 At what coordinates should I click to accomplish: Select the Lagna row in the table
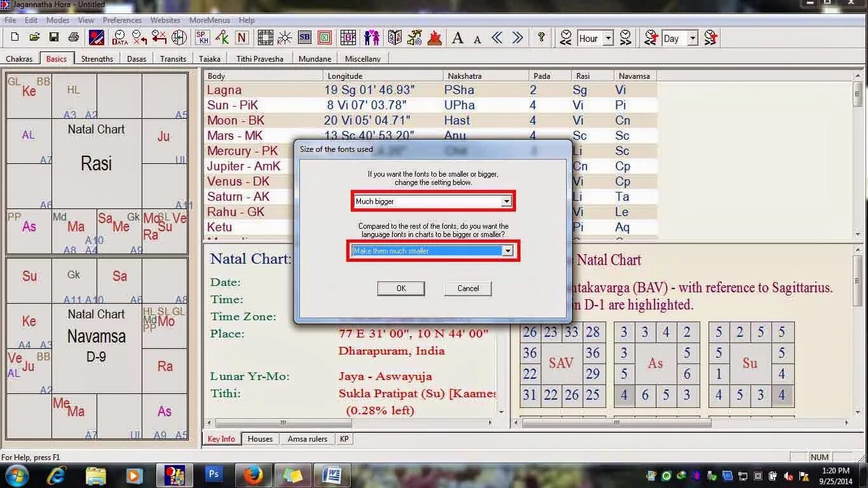click(x=430, y=90)
